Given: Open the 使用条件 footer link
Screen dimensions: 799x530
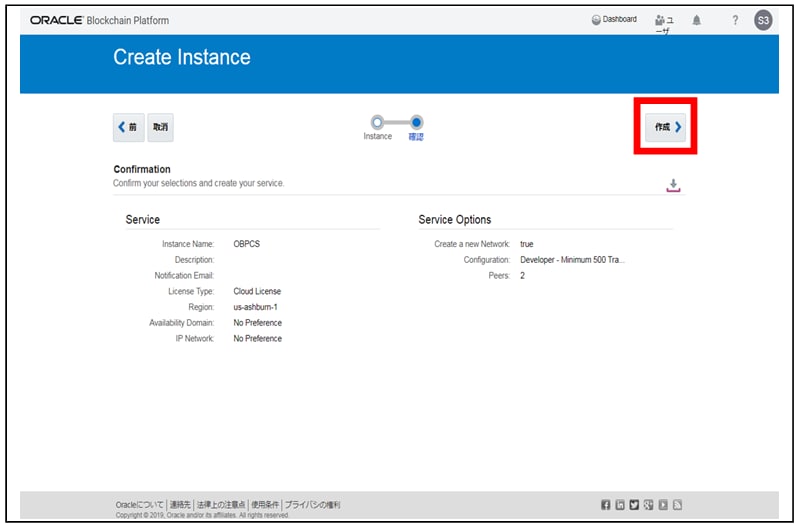Looking at the screenshot, I should (x=264, y=505).
